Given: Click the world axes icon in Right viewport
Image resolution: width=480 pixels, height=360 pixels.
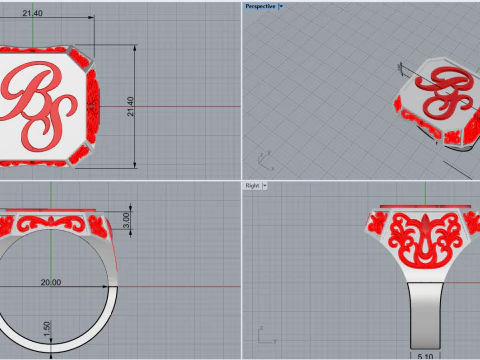Looking at the screenshot, I should pyautogui.click(x=267, y=335).
